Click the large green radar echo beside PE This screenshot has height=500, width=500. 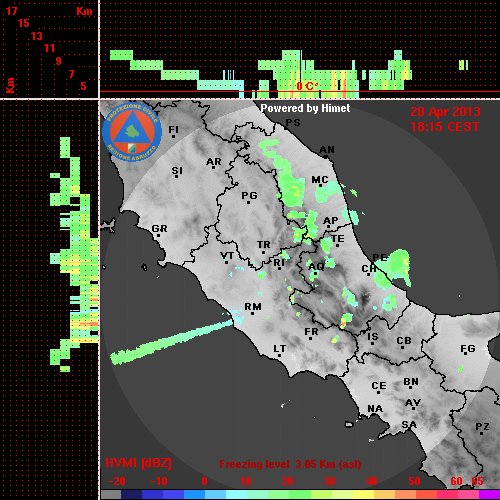[x=393, y=268]
